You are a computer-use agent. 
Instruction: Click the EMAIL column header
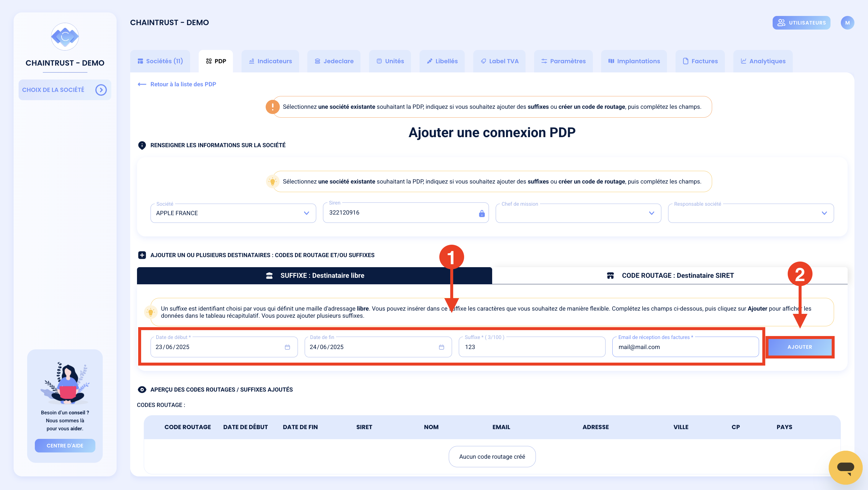(x=501, y=427)
